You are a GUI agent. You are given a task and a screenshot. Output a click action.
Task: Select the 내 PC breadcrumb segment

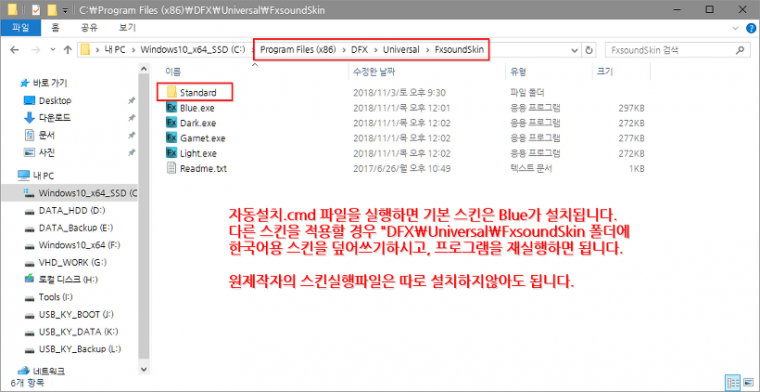(x=115, y=50)
